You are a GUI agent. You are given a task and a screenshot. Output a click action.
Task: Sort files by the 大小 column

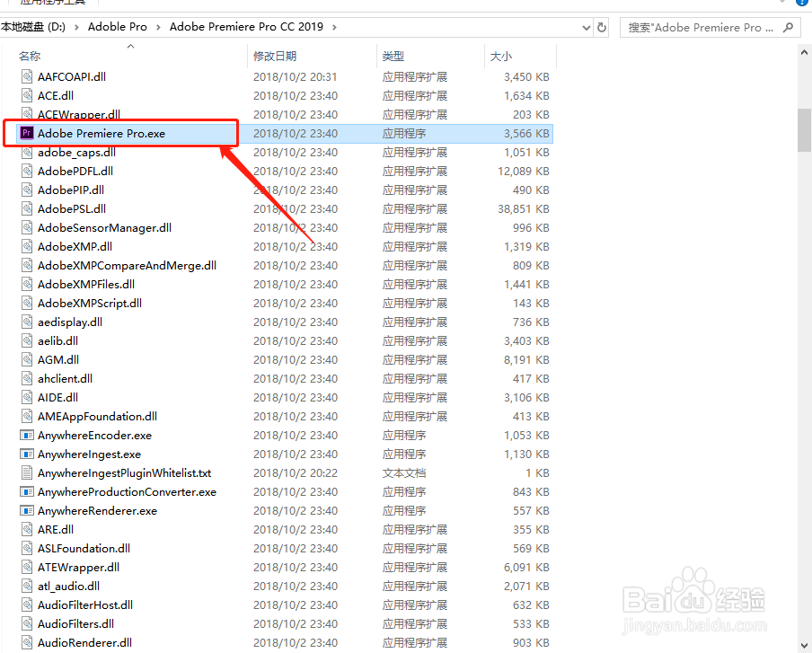[x=501, y=56]
